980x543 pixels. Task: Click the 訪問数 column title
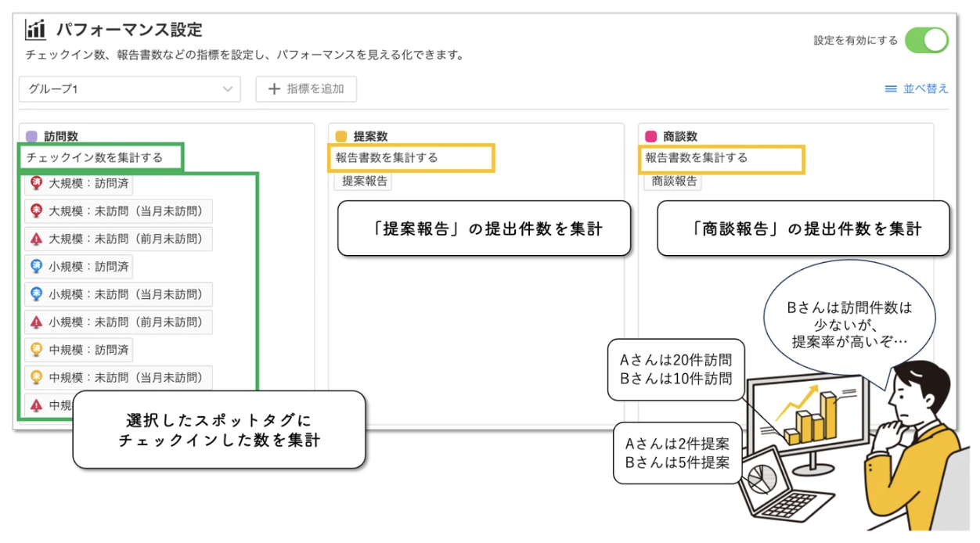(x=61, y=136)
